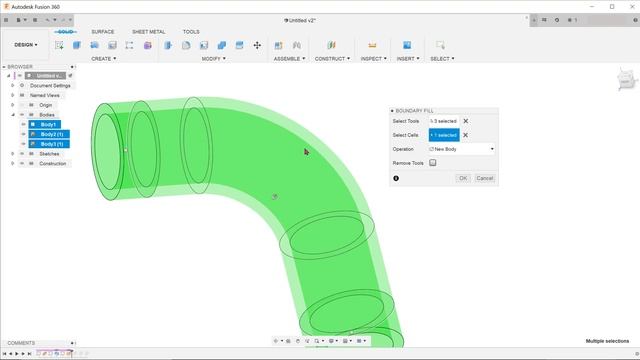Click the Select Tools '3 selected' field
Viewport: 640px width, 360px height.
pos(444,121)
